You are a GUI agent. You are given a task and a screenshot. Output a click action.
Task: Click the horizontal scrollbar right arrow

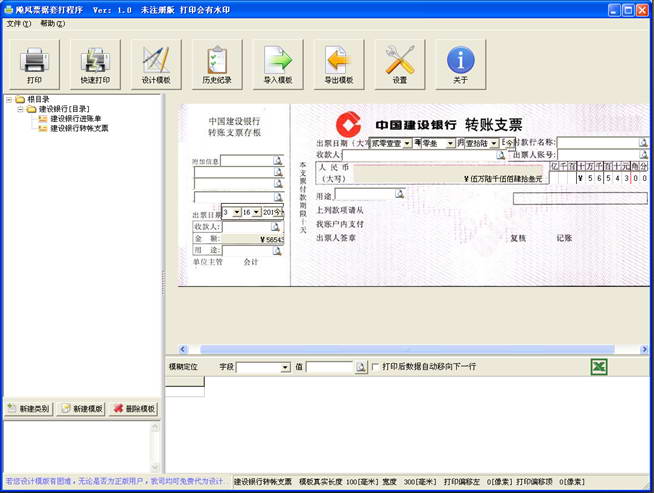[x=644, y=349]
